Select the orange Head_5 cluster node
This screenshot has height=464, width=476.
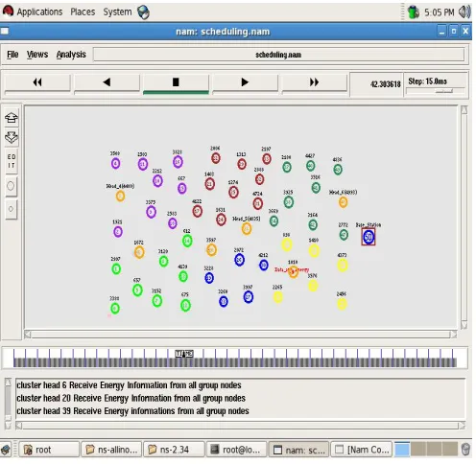pos(247,229)
